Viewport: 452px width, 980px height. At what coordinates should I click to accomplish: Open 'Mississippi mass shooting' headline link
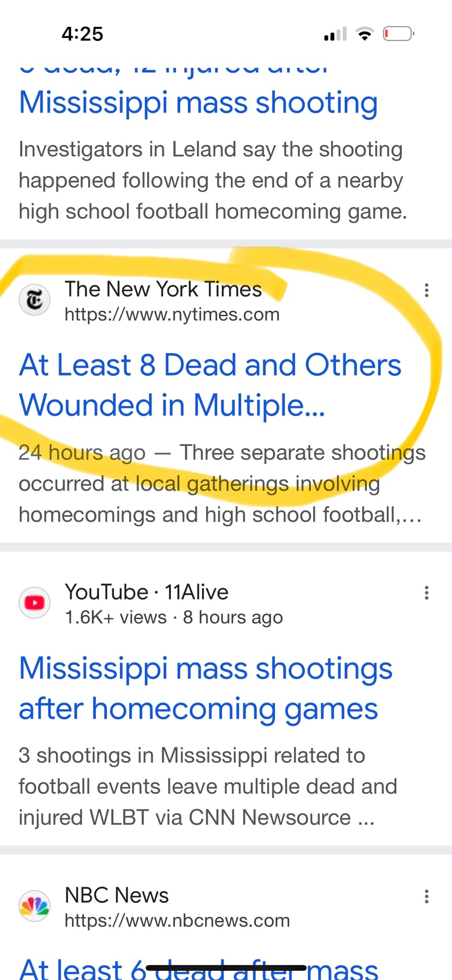198,102
